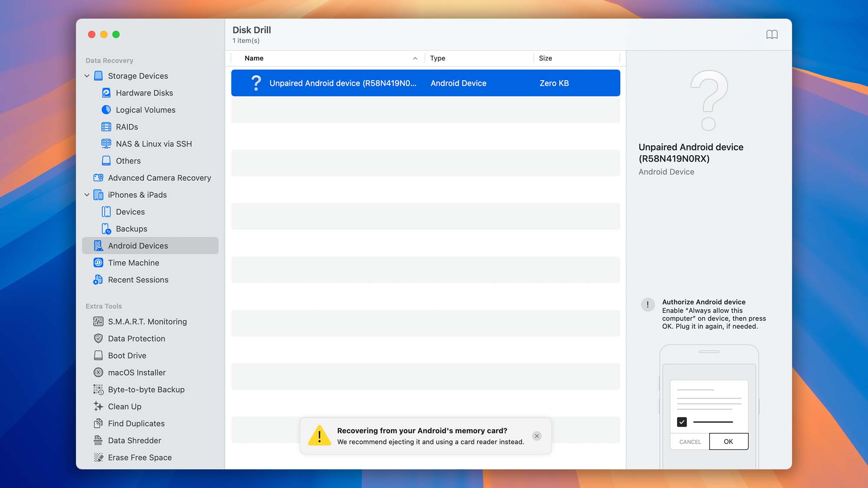Click the Android Device type cell
This screenshot has height=488, width=868.
pyautogui.click(x=458, y=83)
